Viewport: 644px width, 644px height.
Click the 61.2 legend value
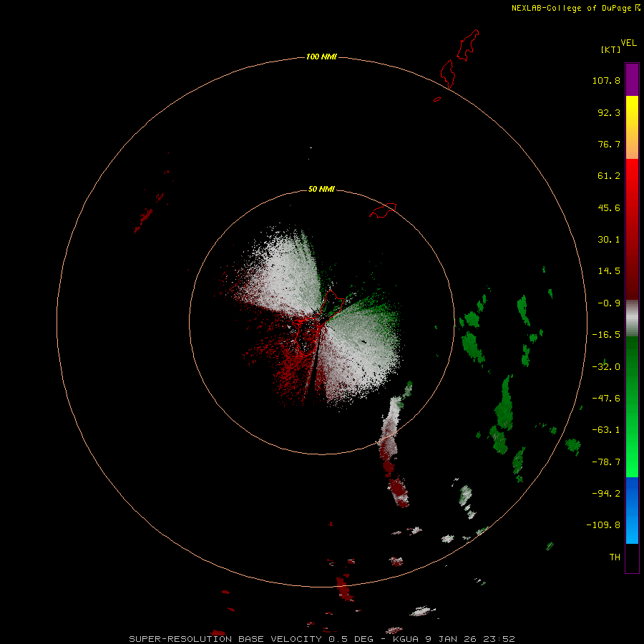[609, 176]
